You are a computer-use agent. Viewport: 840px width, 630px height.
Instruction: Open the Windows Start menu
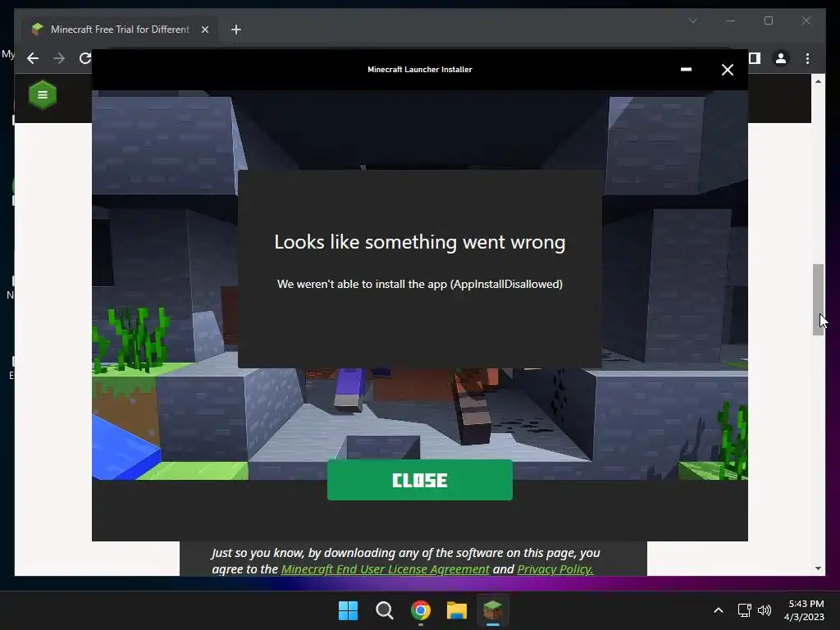[x=348, y=610]
